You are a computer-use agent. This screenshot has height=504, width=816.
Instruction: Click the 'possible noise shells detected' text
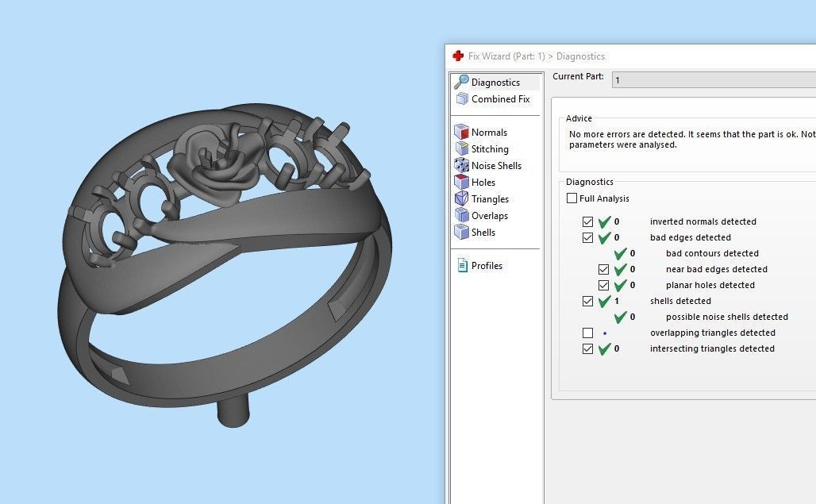click(x=727, y=317)
